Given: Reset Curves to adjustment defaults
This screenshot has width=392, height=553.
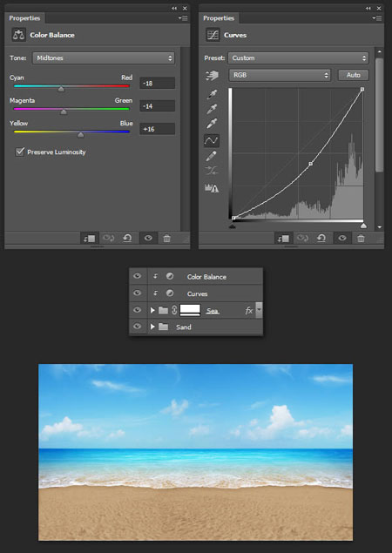Looking at the screenshot, I should pos(321,239).
